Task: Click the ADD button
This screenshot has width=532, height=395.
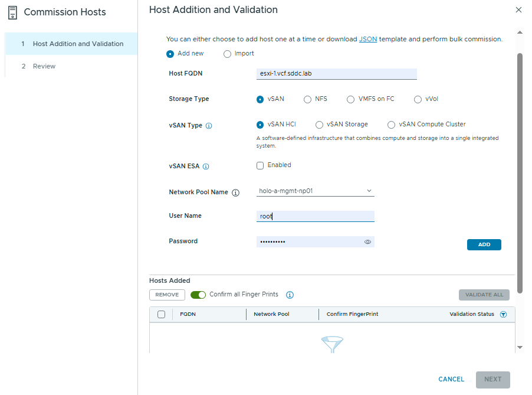Action: pyautogui.click(x=484, y=244)
